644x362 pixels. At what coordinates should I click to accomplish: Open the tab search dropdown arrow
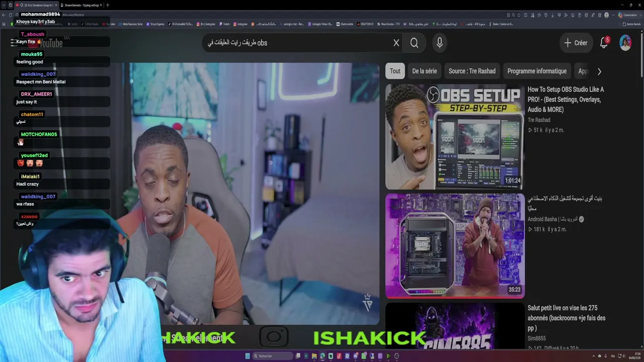[4, 5]
